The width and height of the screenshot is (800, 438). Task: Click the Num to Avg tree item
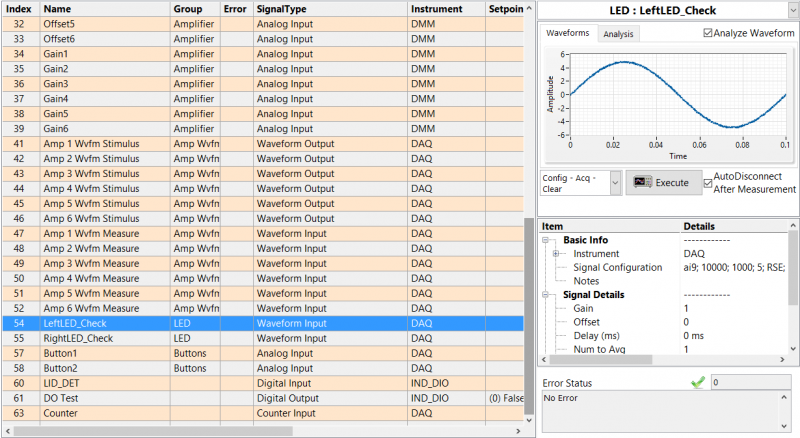click(599, 350)
